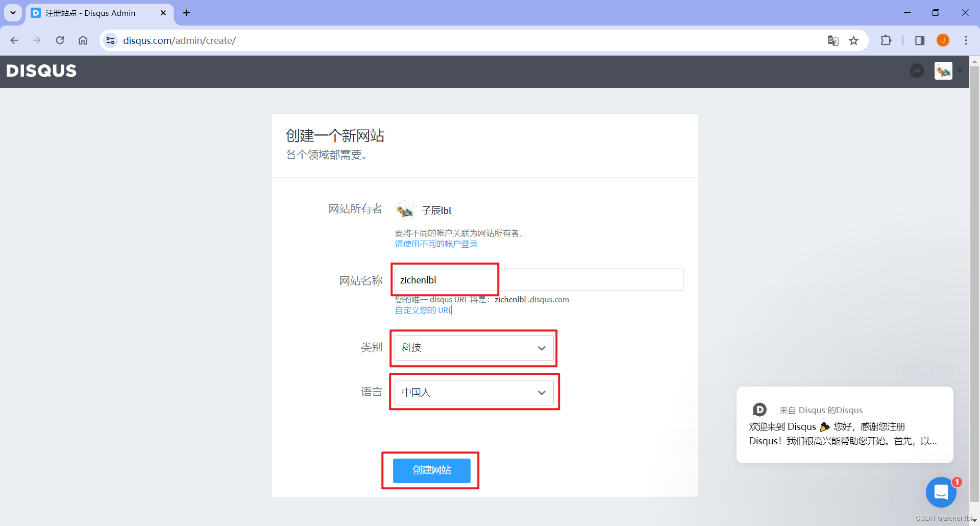Viewport: 980px width, 526px height.
Task: Click the Disqus logo in chat popup
Action: coord(759,410)
